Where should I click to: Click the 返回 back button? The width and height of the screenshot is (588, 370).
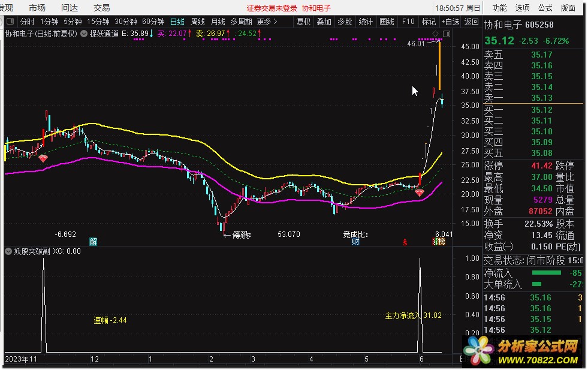pyautogui.click(x=471, y=22)
